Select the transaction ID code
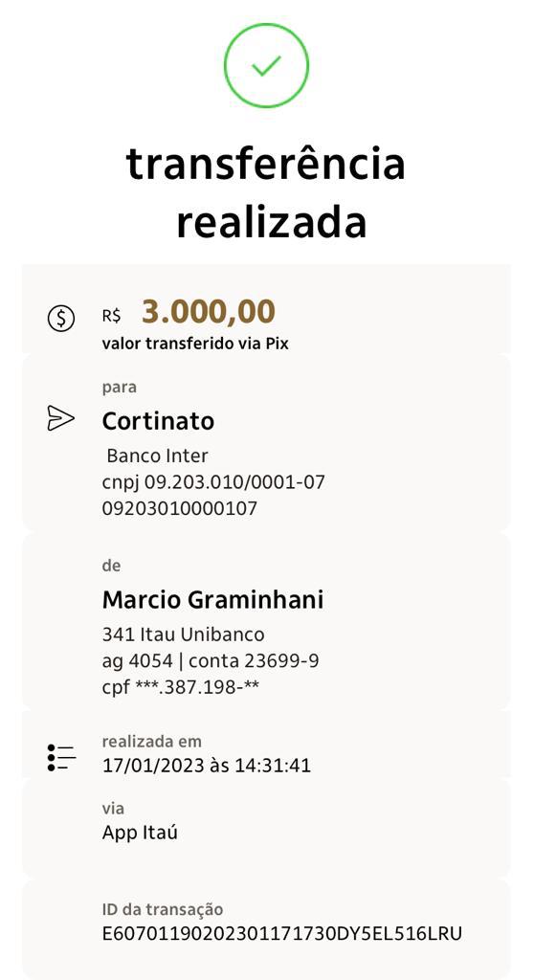Screen dimensions: 534x980 pos(282,934)
